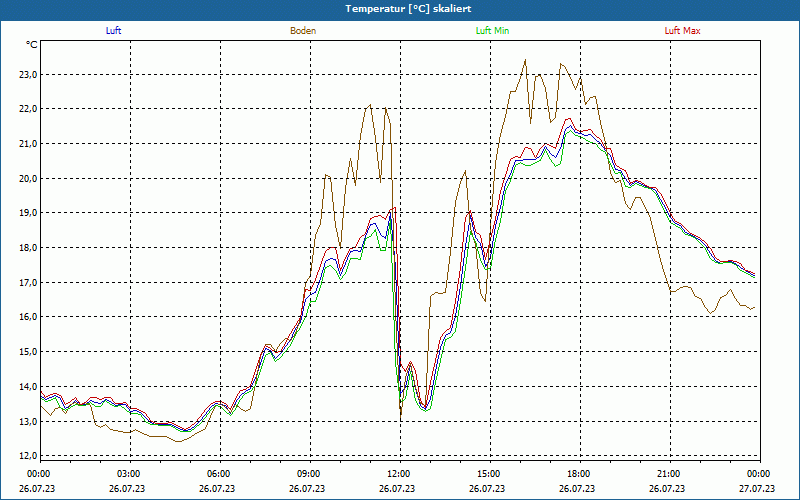Click the 15:00 time axis label
This screenshot has height=500, width=800.
pos(488,474)
